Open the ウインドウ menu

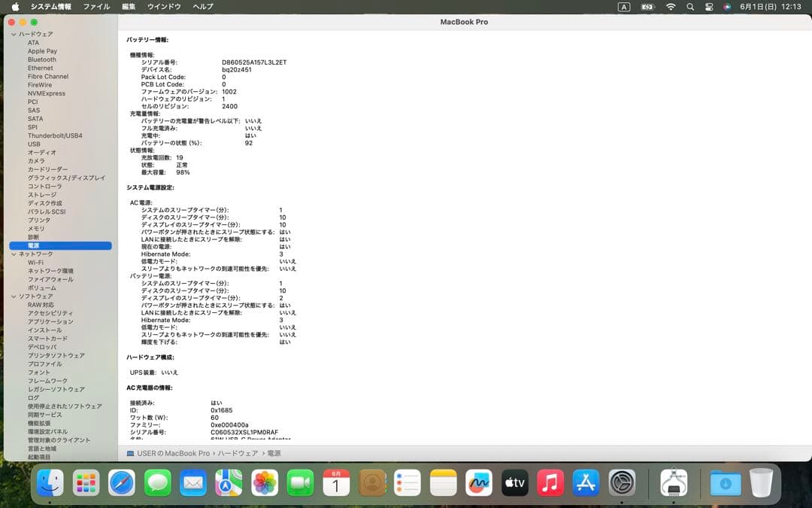[162, 6]
